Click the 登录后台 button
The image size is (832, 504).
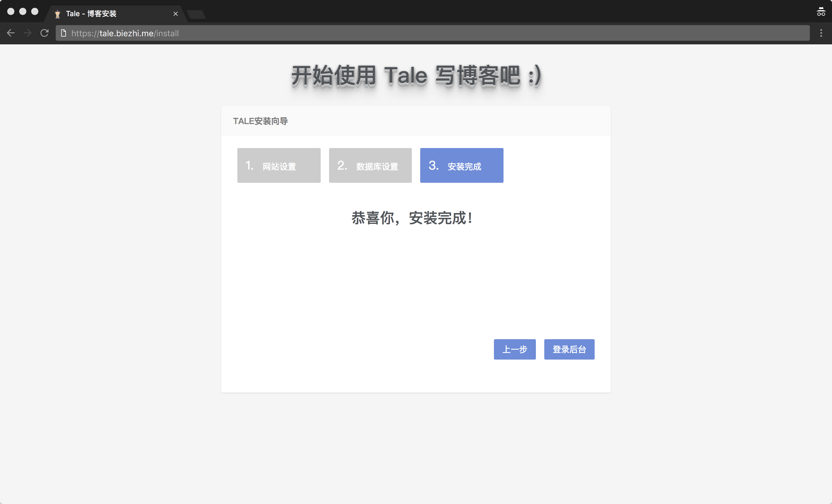point(569,349)
